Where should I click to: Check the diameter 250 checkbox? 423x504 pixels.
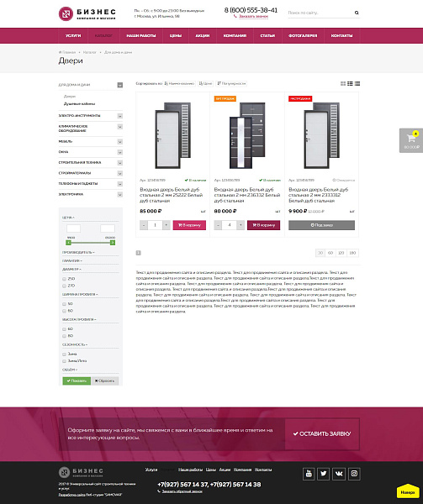tap(64, 279)
